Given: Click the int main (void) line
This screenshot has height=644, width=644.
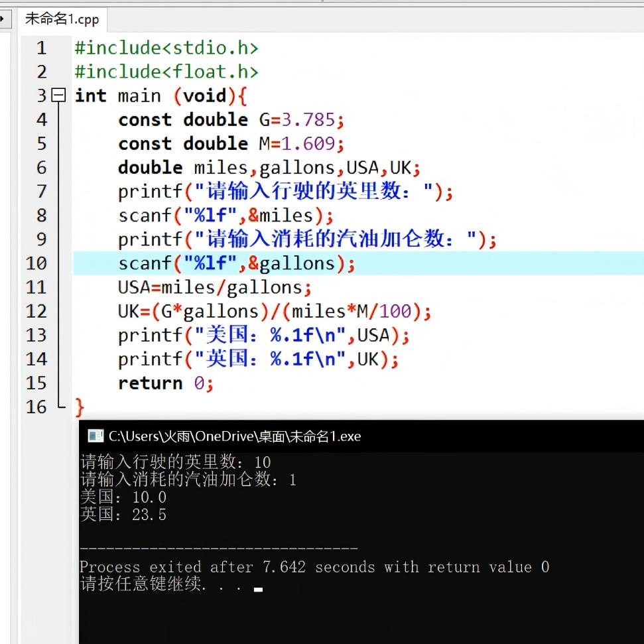Looking at the screenshot, I should [x=161, y=96].
